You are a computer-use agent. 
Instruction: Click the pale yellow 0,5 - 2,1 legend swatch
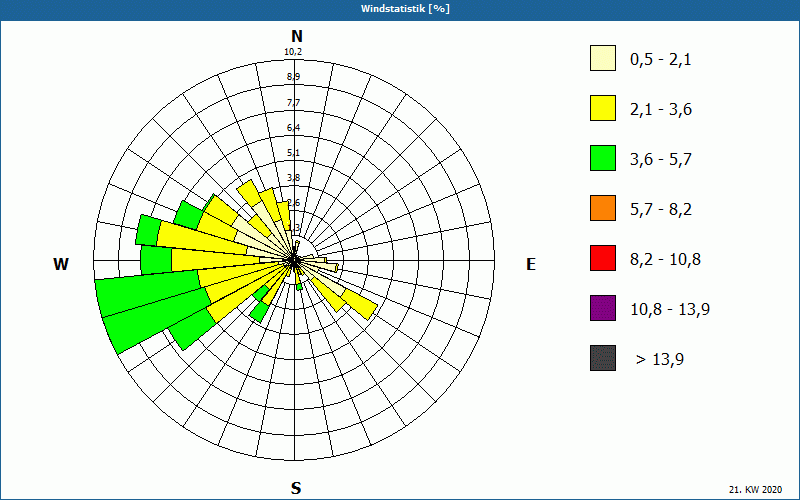(603, 58)
